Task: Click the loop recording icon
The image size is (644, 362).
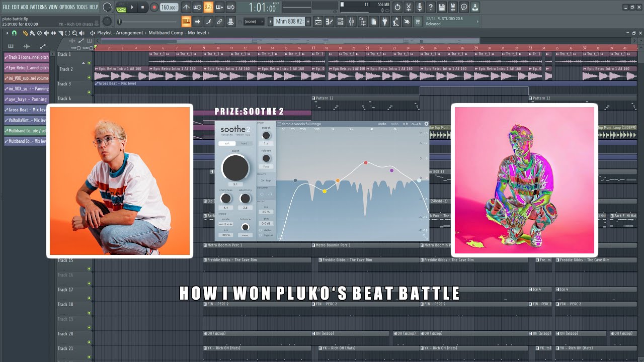Action: coord(231,8)
